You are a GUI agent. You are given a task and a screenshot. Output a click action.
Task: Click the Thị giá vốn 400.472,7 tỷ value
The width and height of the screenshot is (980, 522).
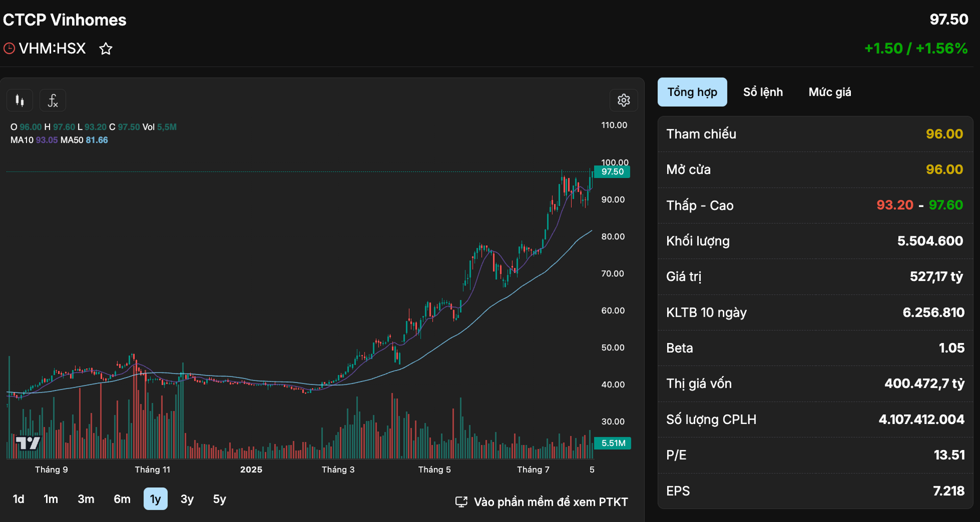[924, 384]
